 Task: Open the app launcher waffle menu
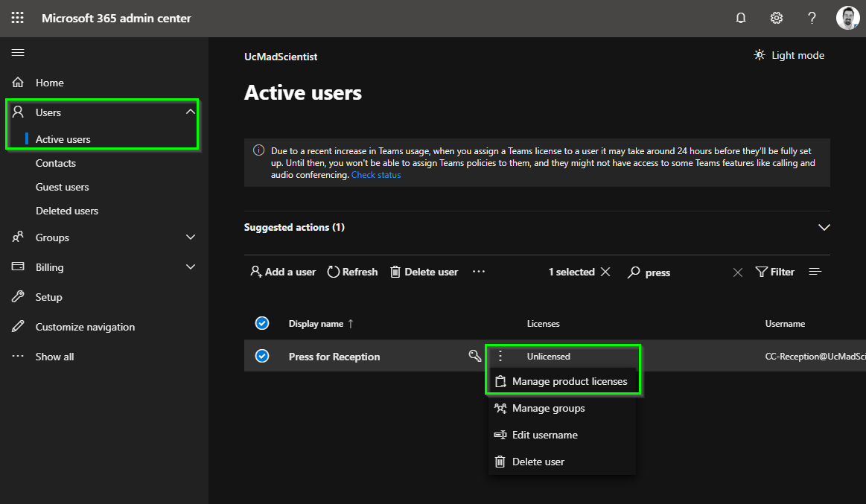click(x=17, y=17)
